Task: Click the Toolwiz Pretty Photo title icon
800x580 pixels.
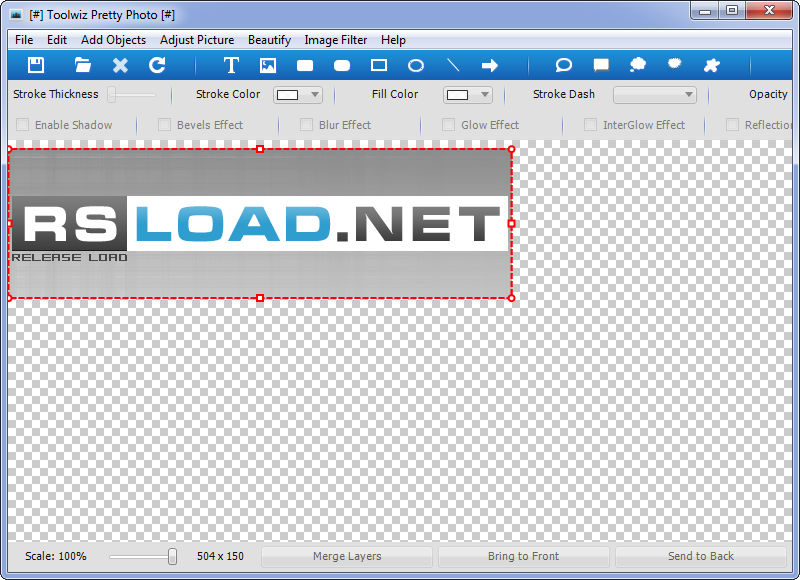Action: [16, 15]
